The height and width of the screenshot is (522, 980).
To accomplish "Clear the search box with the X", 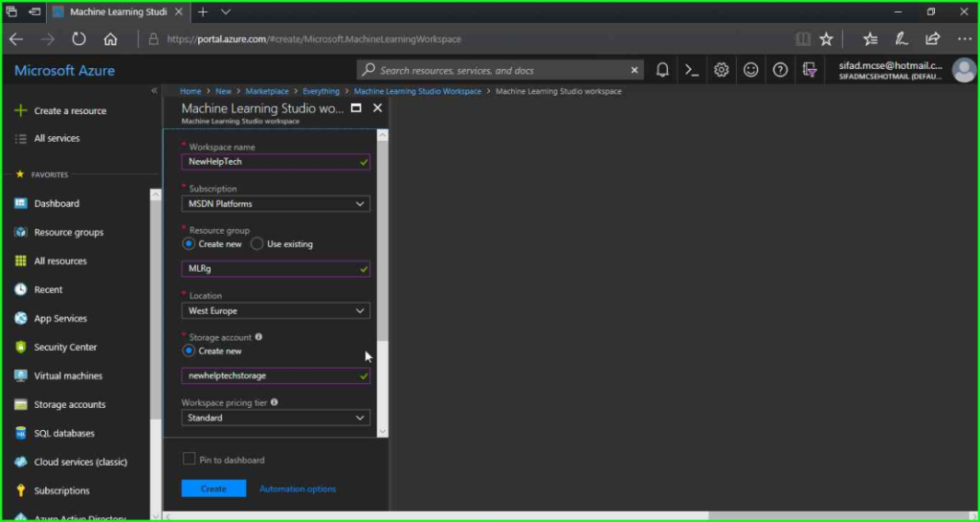I will [x=635, y=70].
